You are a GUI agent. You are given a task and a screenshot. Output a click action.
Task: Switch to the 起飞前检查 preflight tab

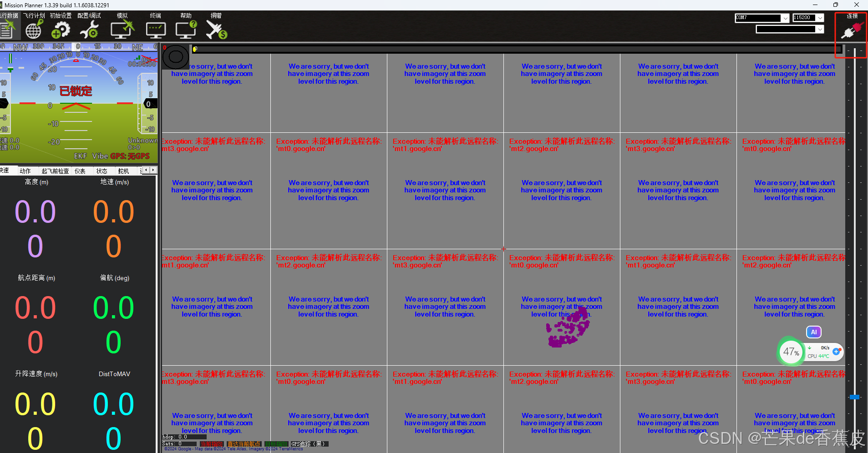pos(55,171)
